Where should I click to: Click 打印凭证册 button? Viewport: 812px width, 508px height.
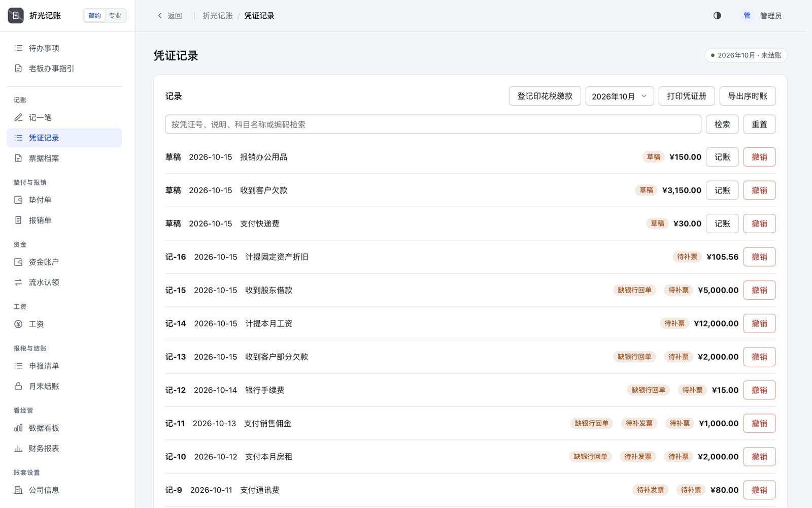[687, 96]
